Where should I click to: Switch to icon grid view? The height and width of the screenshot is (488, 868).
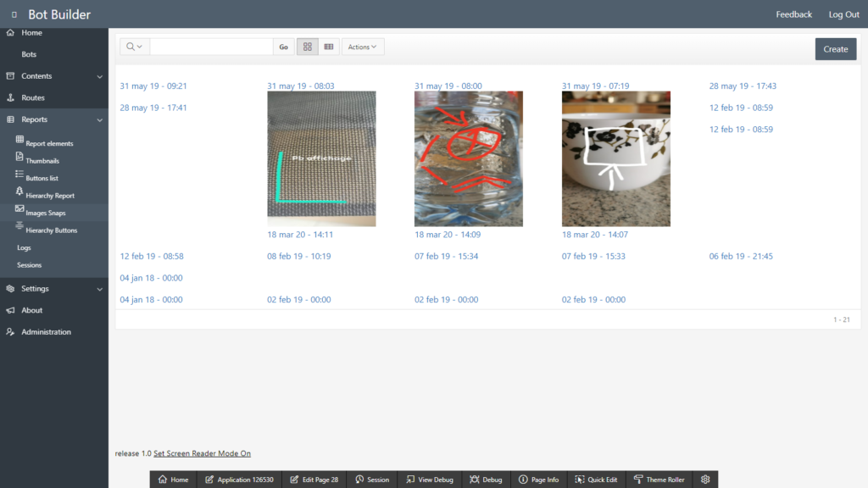(x=307, y=47)
